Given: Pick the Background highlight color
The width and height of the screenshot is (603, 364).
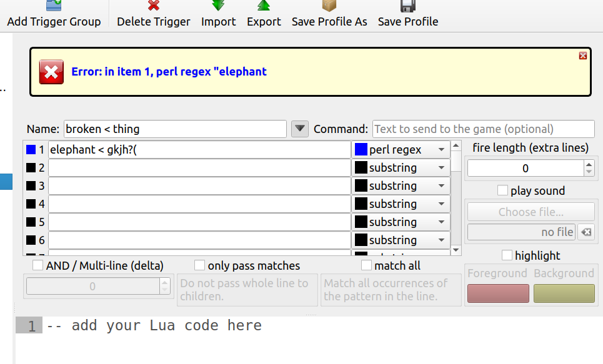Looking at the screenshot, I should click(x=564, y=293).
